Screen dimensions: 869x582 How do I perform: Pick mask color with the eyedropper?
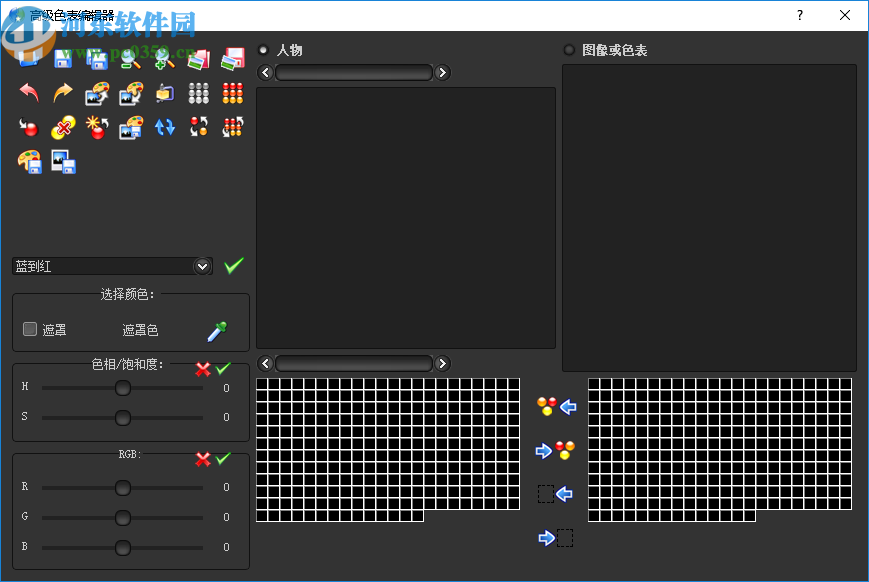(217, 331)
